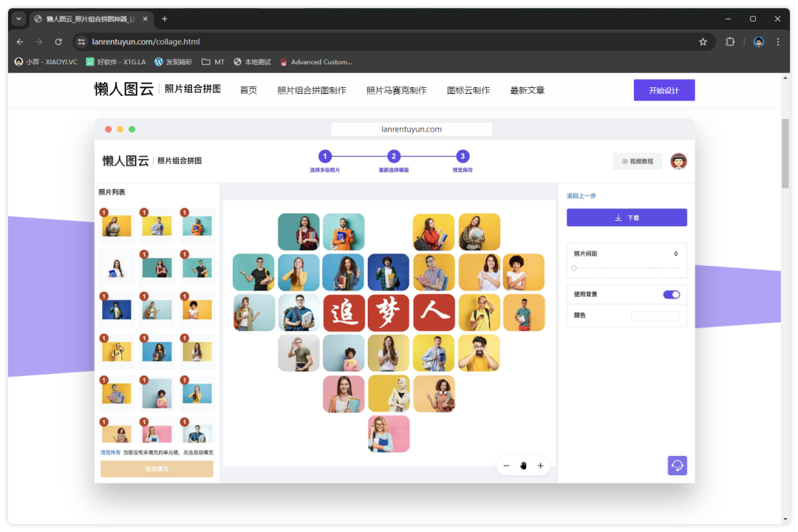The height and width of the screenshot is (532, 798).
Task: Click the 自动填充 auto fill button
Action: click(x=157, y=469)
